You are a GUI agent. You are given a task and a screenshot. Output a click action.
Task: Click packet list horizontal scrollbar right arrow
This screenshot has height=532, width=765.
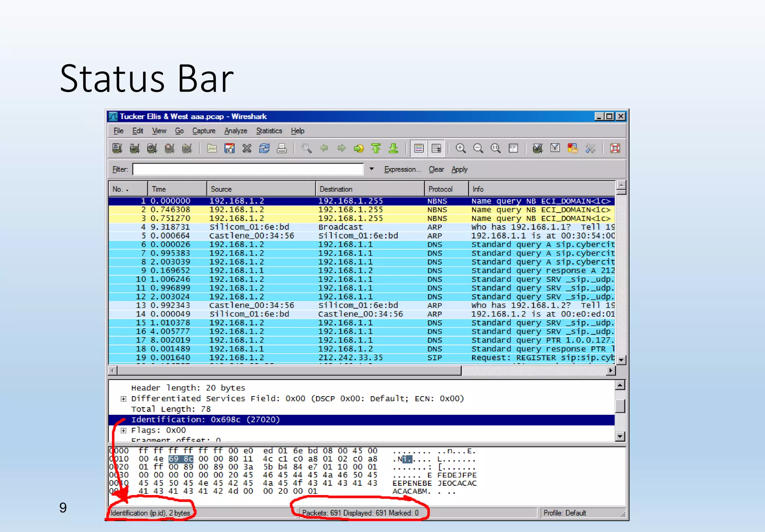tap(611, 370)
